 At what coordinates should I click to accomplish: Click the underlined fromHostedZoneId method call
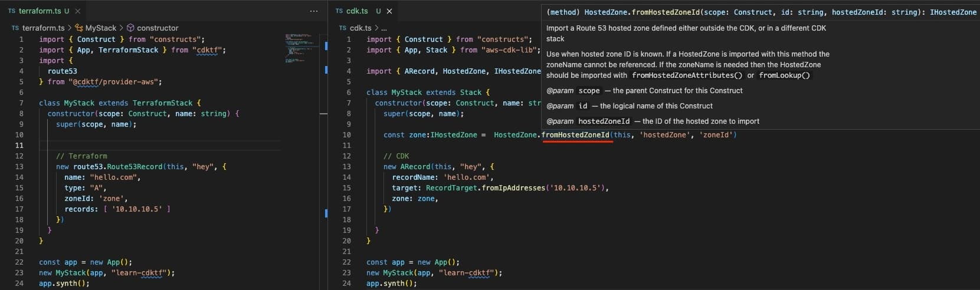coord(575,135)
